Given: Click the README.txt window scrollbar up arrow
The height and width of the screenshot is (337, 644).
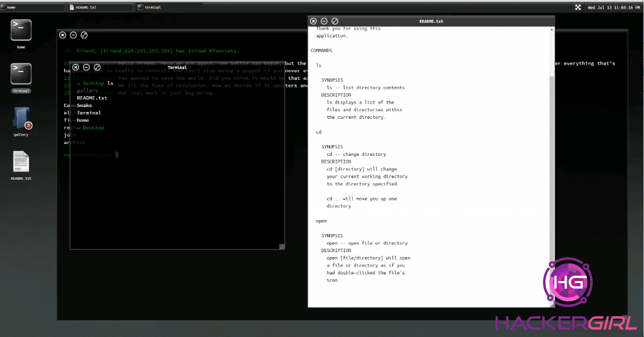Looking at the screenshot, I should (x=552, y=30).
